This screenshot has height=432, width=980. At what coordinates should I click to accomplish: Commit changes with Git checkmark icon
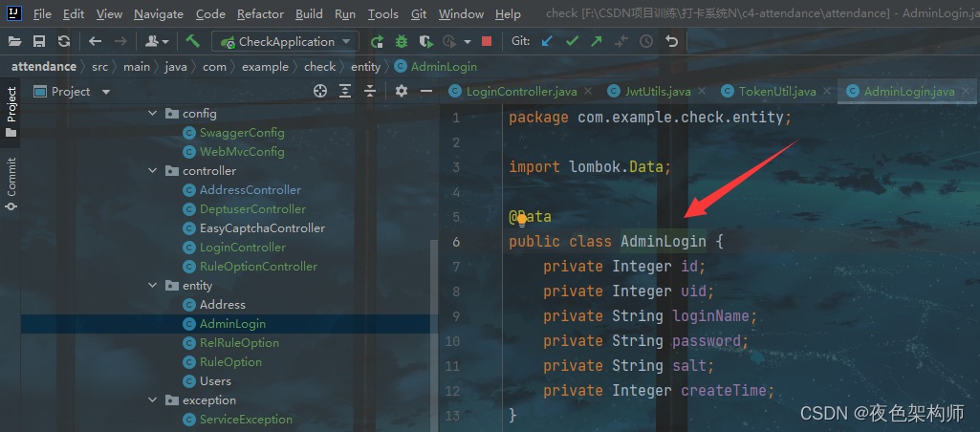pos(572,41)
